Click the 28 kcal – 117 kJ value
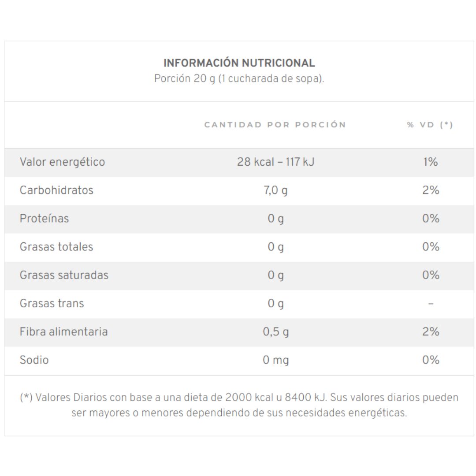The width and height of the screenshot is (476, 476). 275,162
